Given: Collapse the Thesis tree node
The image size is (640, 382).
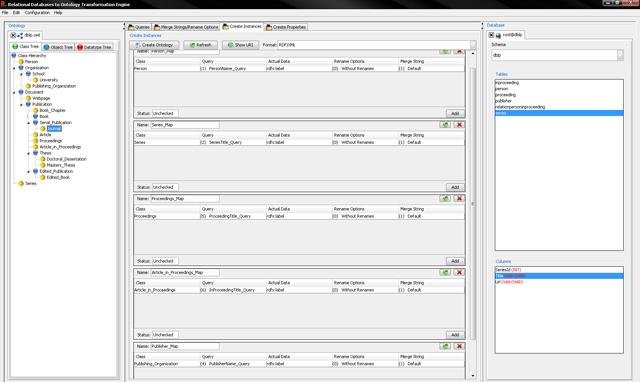Looking at the screenshot, I should pos(29,153).
